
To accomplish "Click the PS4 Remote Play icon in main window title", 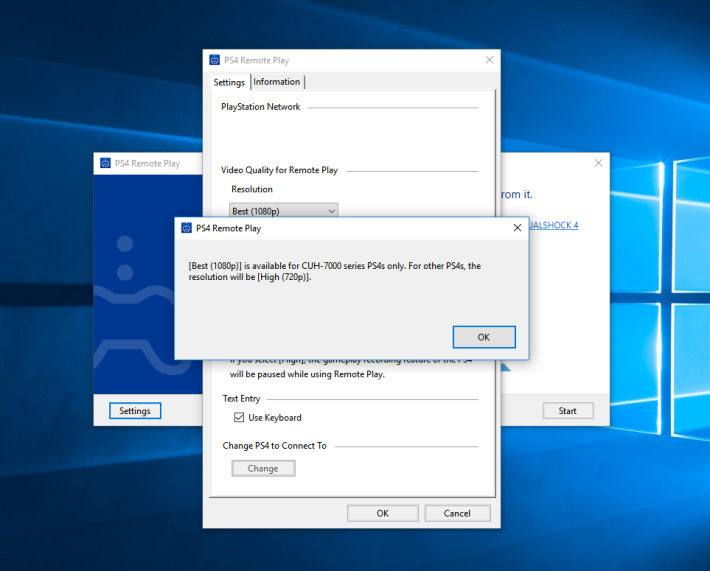I will tap(105, 163).
